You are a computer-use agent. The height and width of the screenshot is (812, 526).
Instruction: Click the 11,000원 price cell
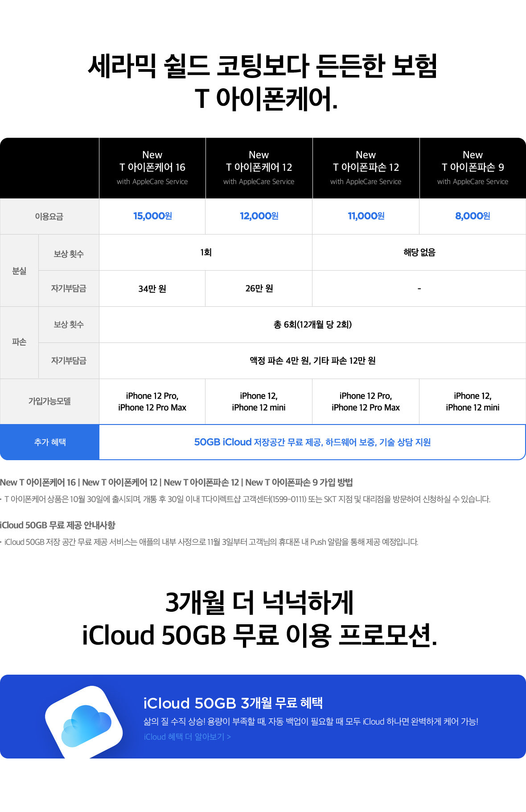pyautogui.click(x=366, y=216)
